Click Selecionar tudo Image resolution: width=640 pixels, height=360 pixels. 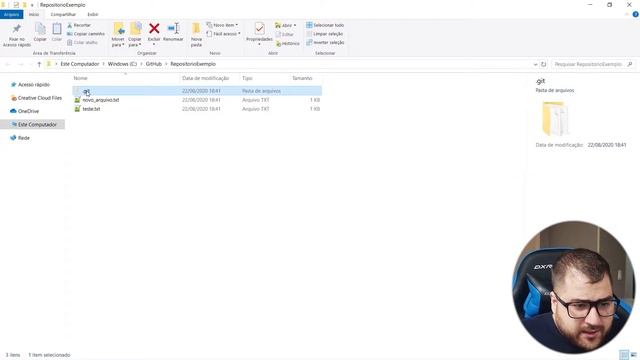(x=325, y=25)
